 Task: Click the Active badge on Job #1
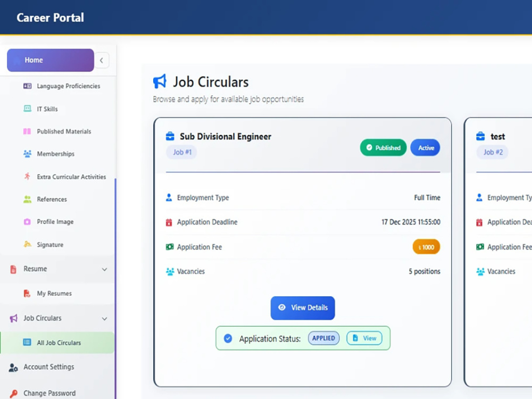tap(425, 147)
